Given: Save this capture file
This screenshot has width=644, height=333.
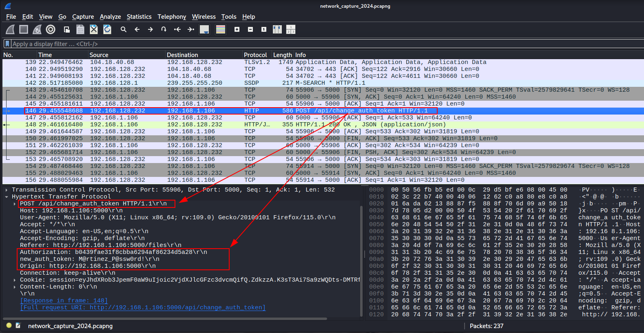Looking at the screenshot, I should pos(80,29).
